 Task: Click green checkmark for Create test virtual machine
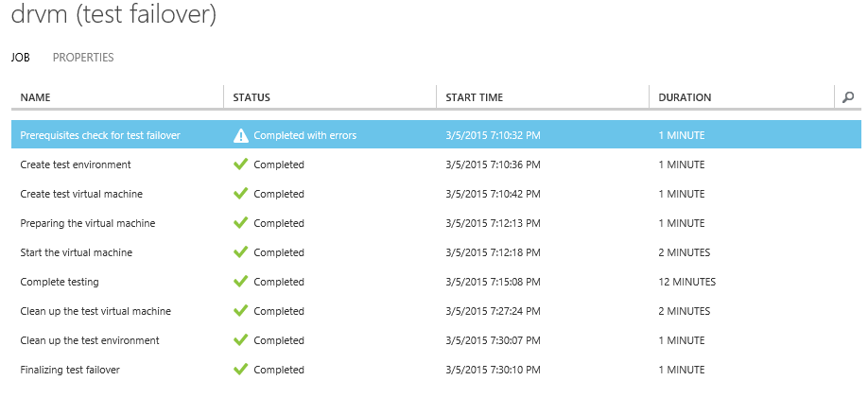point(241,194)
